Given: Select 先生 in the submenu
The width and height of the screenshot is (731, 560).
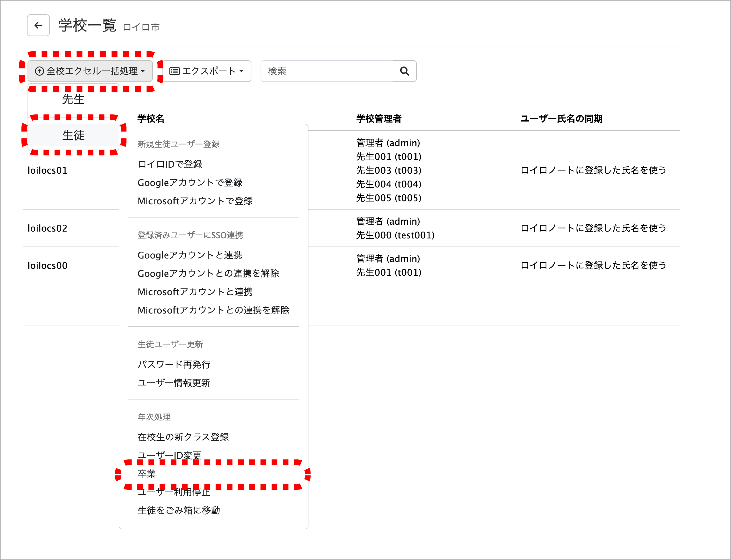Looking at the screenshot, I should [73, 99].
